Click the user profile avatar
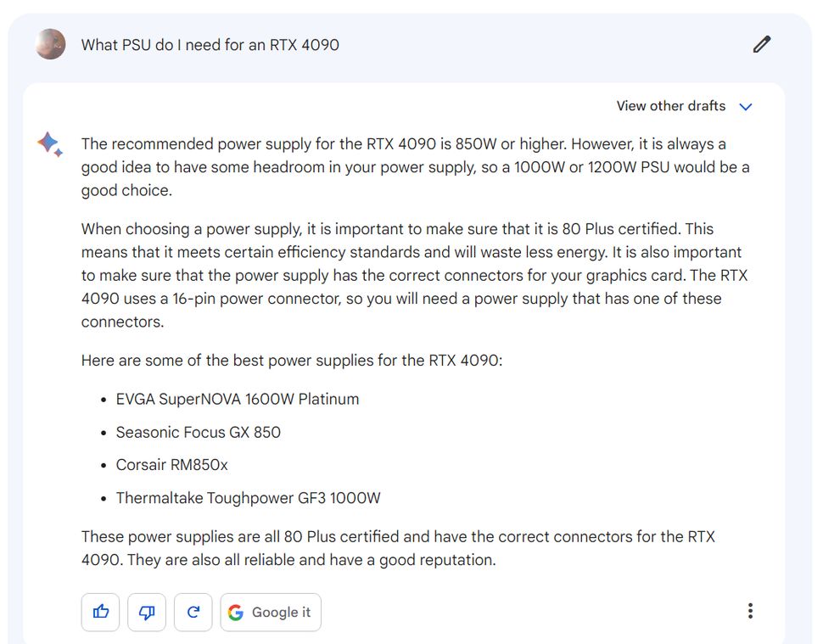 click(50, 44)
